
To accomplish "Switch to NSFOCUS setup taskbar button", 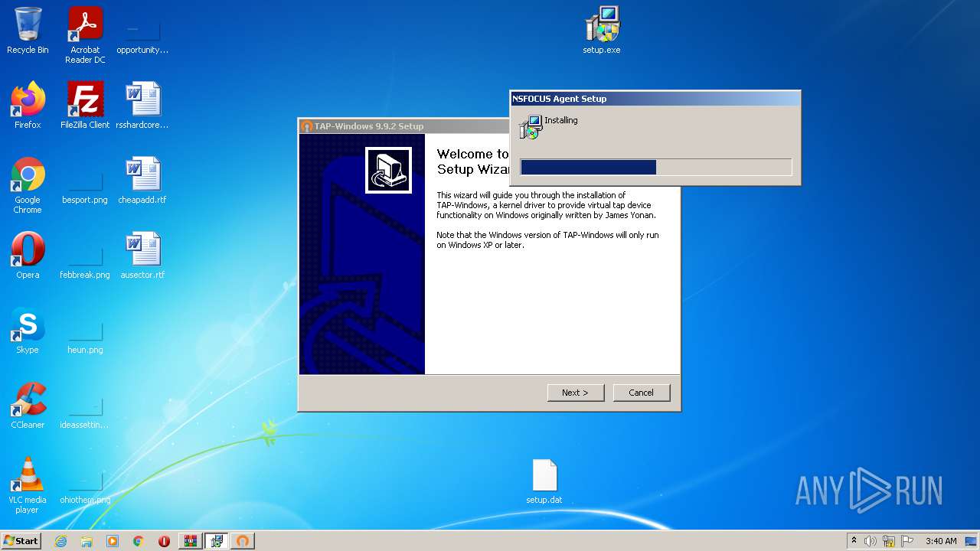I will pos(217,541).
